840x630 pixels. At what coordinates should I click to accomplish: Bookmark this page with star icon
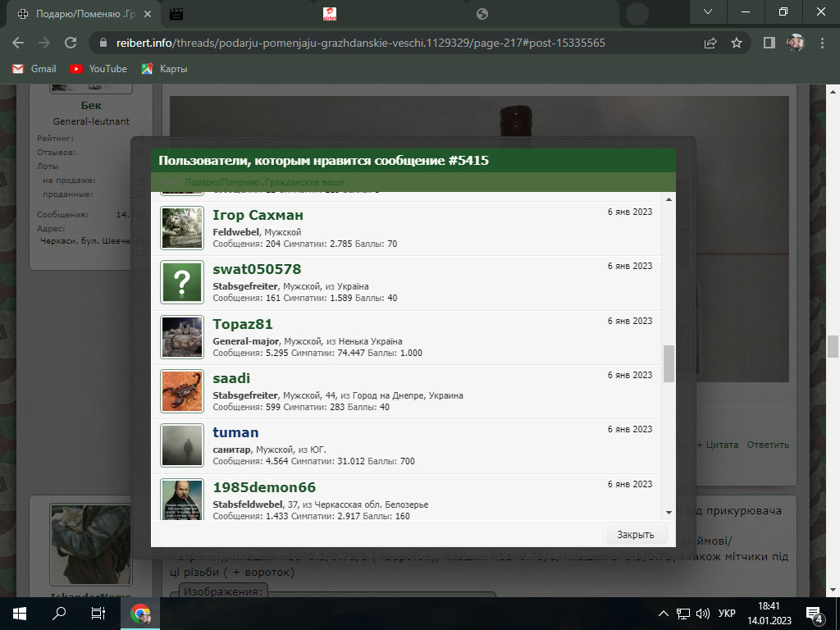(x=737, y=43)
